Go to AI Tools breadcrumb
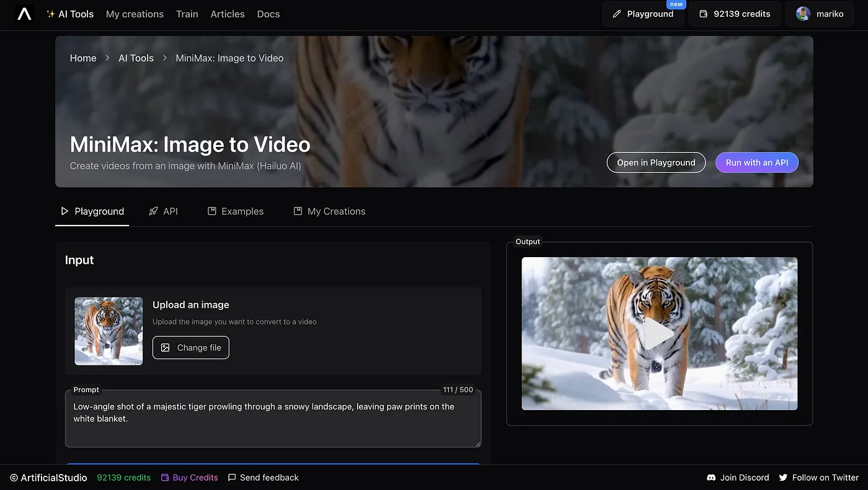 (x=136, y=58)
